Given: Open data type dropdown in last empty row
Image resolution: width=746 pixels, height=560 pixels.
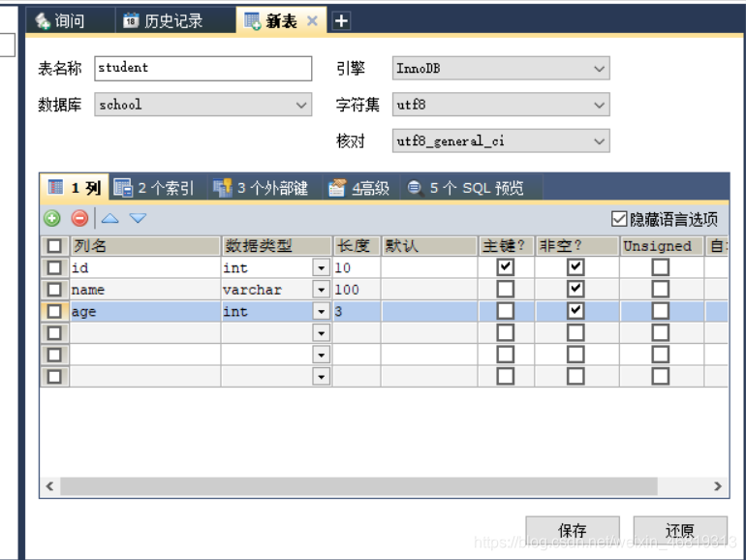Looking at the screenshot, I should pos(322,377).
